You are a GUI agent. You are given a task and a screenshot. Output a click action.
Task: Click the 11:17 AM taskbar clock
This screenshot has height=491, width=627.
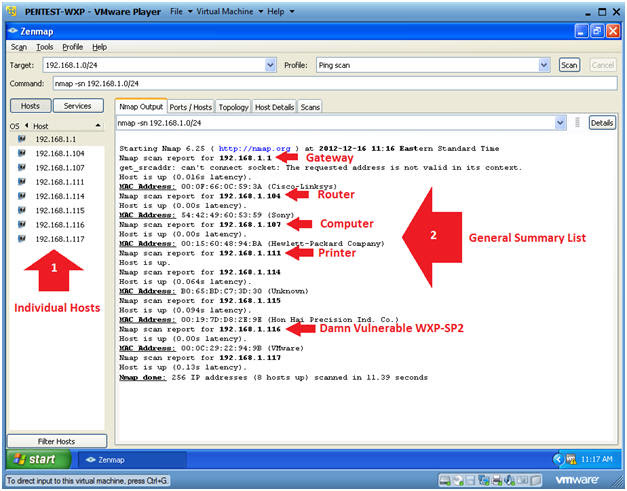click(x=596, y=459)
